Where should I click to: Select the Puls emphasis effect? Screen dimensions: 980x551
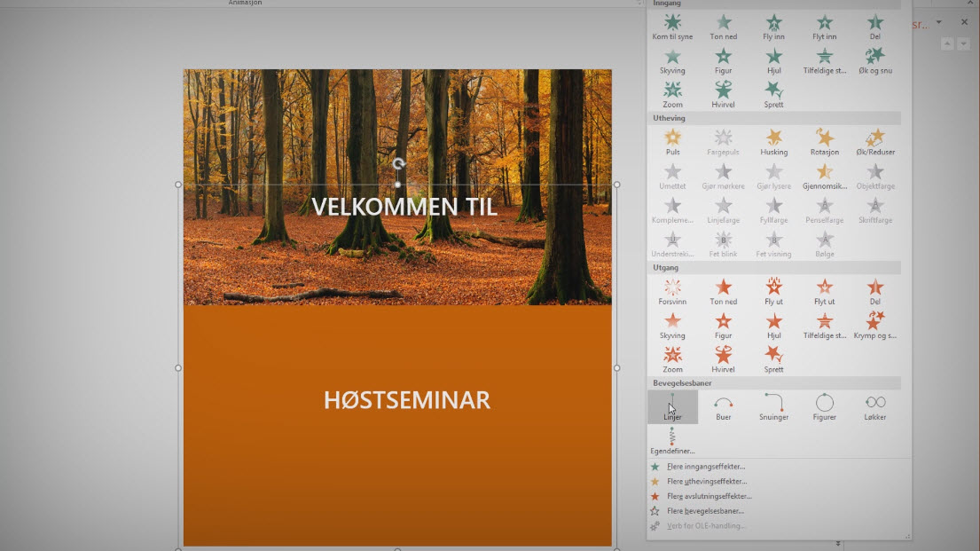tap(672, 143)
